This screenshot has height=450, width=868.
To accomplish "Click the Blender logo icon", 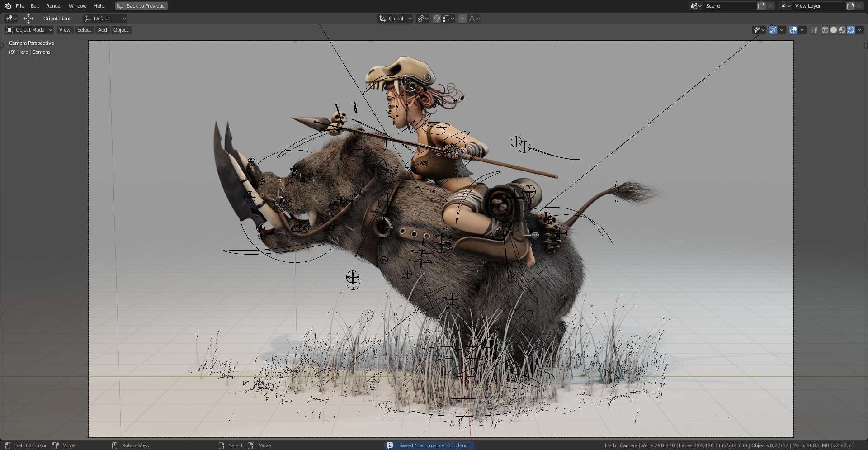I will pyautogui.click(x=8, y=6).
